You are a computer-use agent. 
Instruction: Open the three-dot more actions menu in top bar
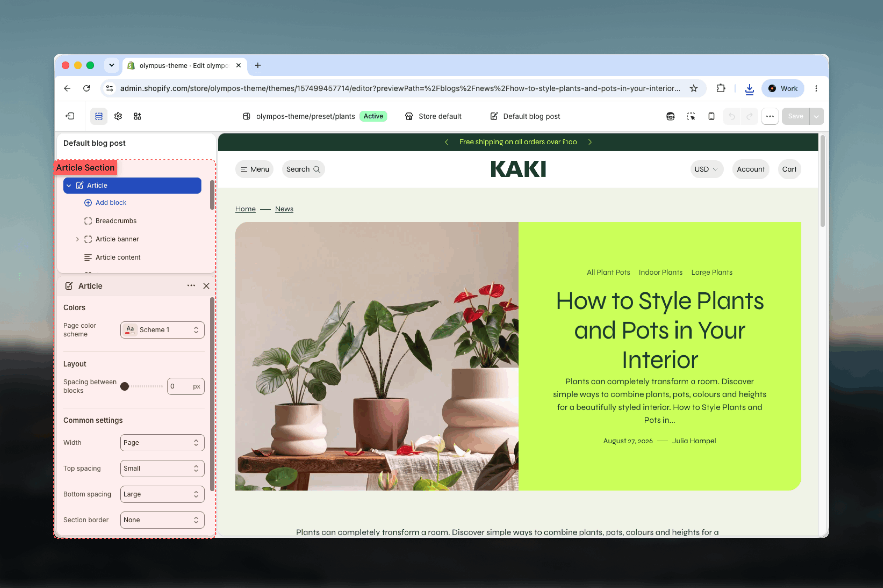770,116
